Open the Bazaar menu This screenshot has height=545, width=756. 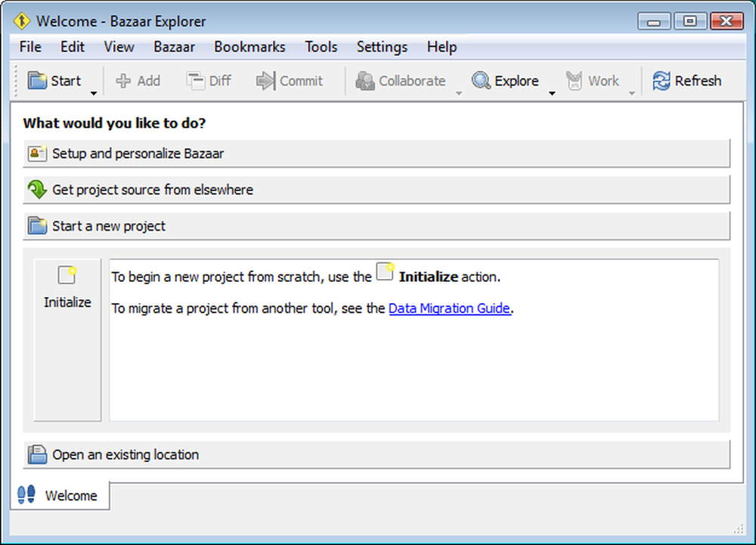174,47
